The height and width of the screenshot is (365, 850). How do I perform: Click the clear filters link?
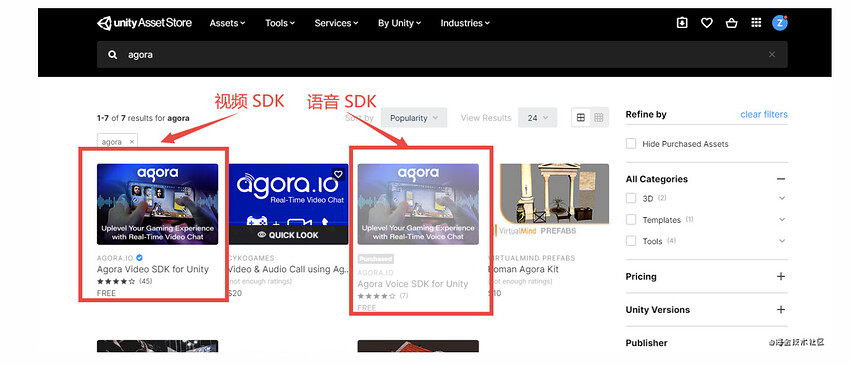tap(764, 114)
